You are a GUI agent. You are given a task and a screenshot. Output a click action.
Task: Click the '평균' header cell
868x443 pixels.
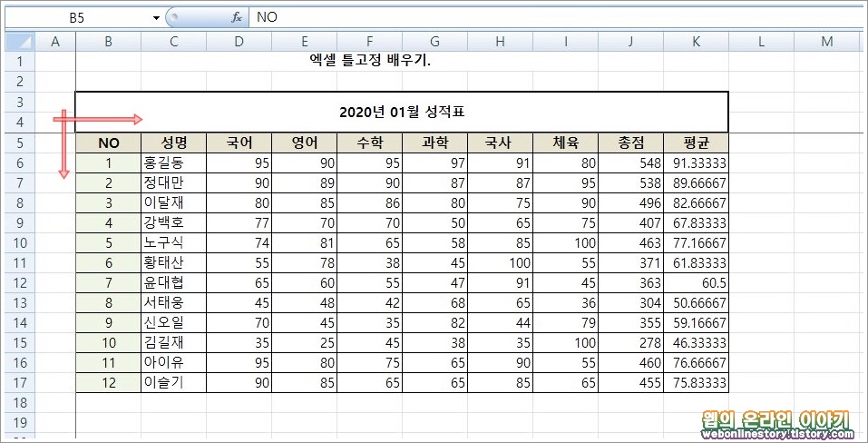pos(697,143)
